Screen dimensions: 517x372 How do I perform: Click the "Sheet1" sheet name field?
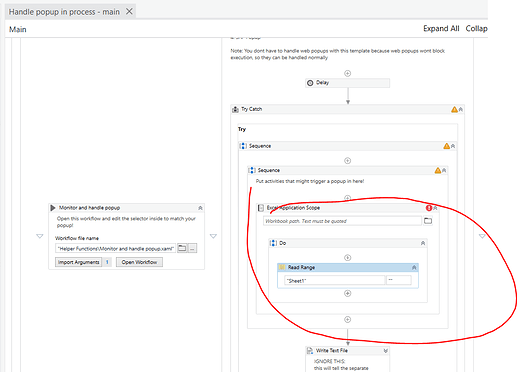point(335,281)
